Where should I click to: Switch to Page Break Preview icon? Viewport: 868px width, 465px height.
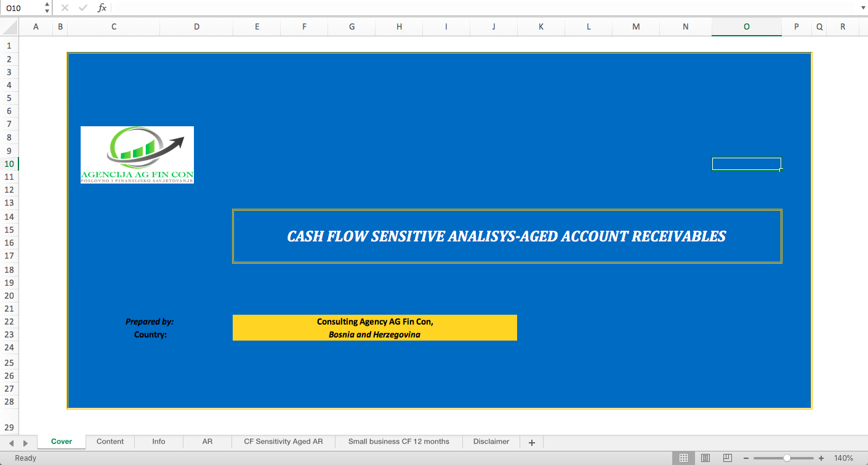pos(727,458)
